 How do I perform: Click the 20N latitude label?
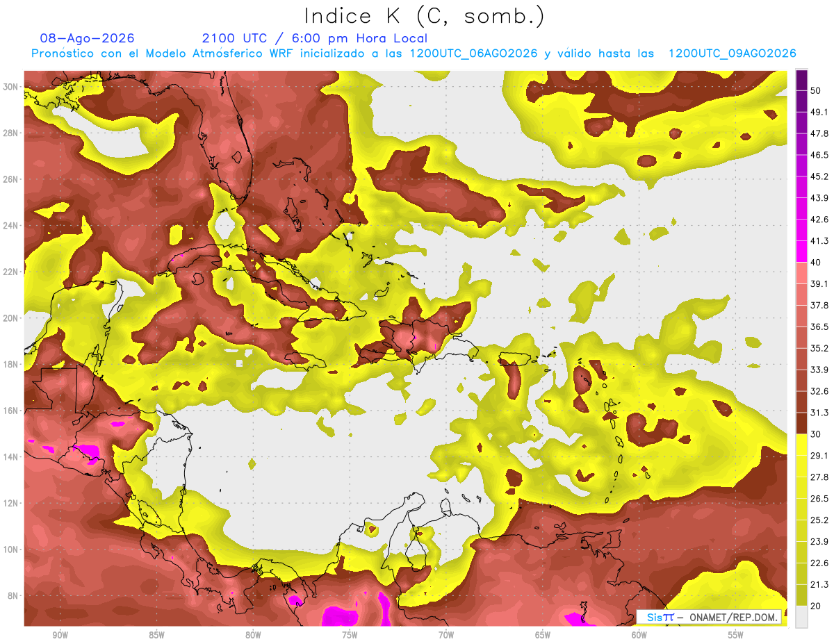click(10, 317)
